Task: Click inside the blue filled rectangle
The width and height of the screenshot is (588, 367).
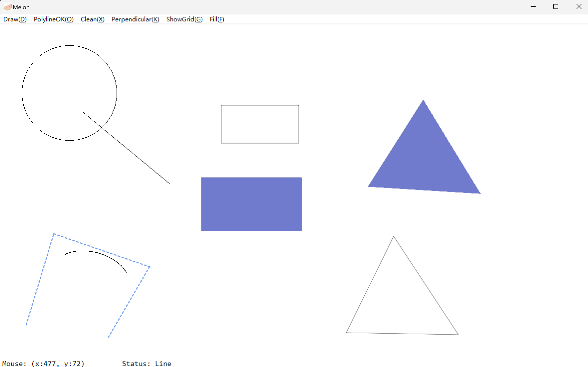Action: tap(251, 204)
